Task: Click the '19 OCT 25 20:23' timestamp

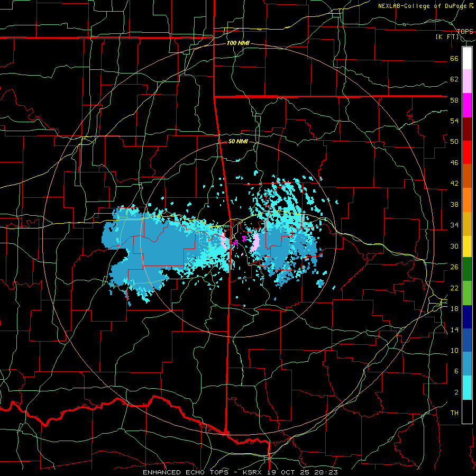Action: (303, 472)
